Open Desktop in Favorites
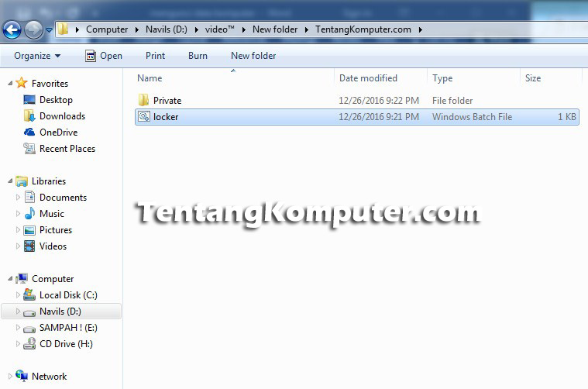The width and height of the screenshot is (588, 389). point(56,100)
